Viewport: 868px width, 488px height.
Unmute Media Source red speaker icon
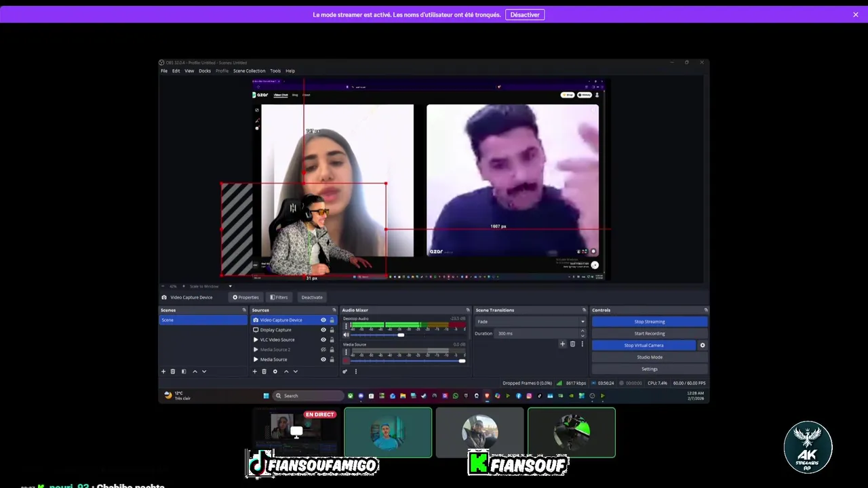[x=346, y=361]
